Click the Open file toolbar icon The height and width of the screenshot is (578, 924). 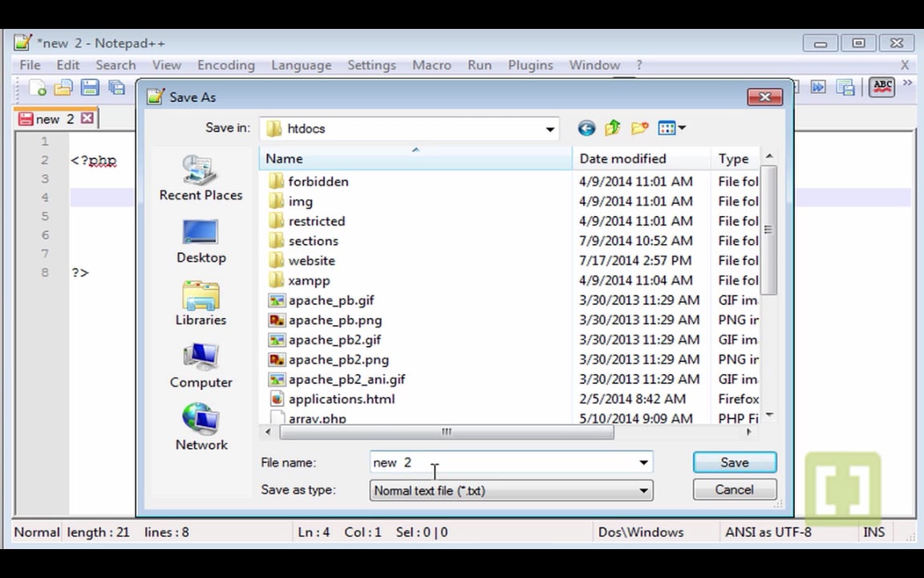pyautogui.click(x=63, y=88)
